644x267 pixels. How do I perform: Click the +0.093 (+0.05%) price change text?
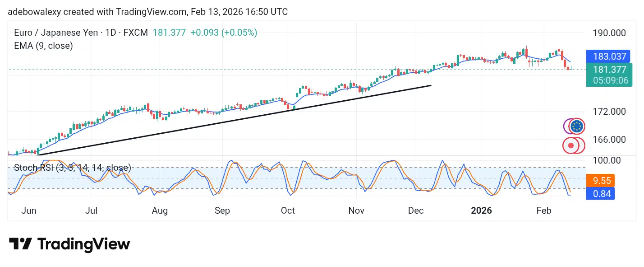[x=224, y=33]
